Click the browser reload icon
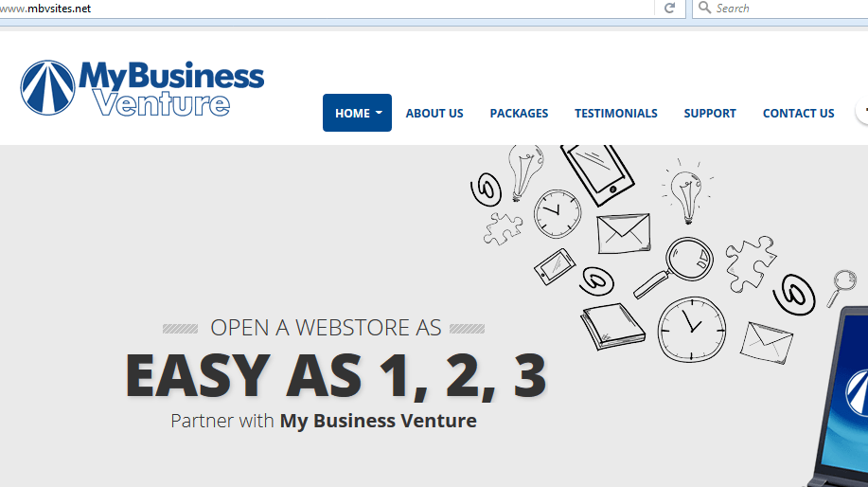Image resolution: width=868 pixels, height=487 pixels. point(669,9)
